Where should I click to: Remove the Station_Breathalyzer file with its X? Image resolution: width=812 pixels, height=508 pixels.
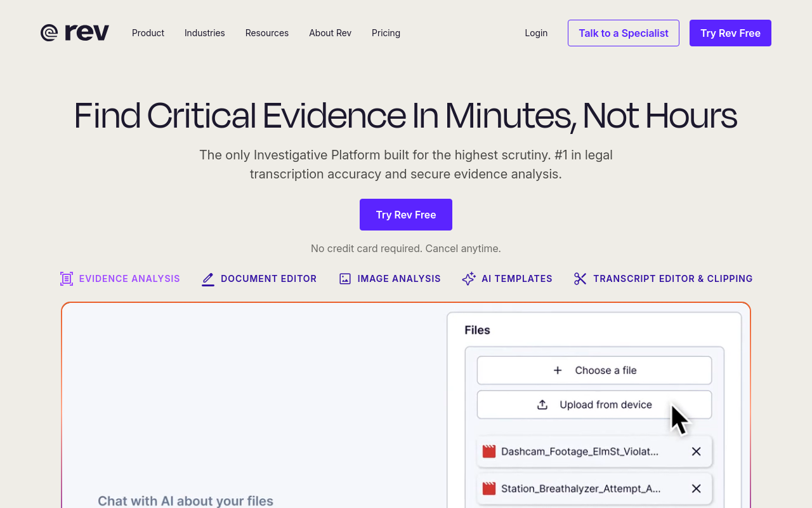696,488
